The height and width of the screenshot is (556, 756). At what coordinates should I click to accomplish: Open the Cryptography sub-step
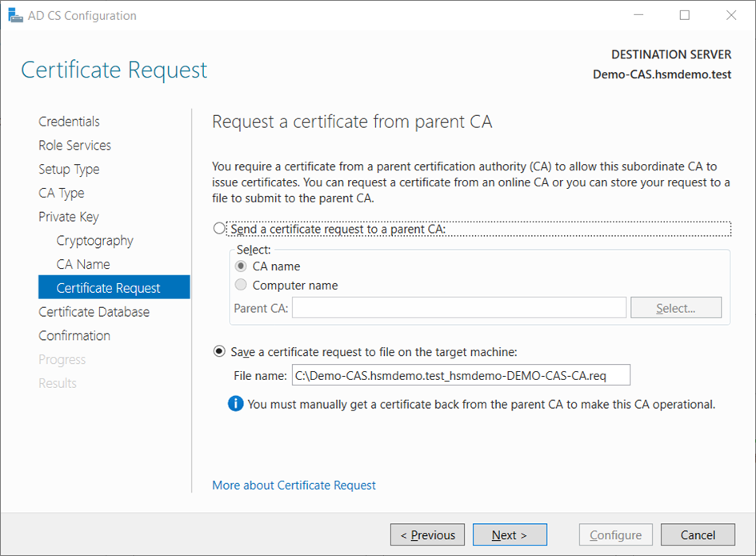[94, 241]
